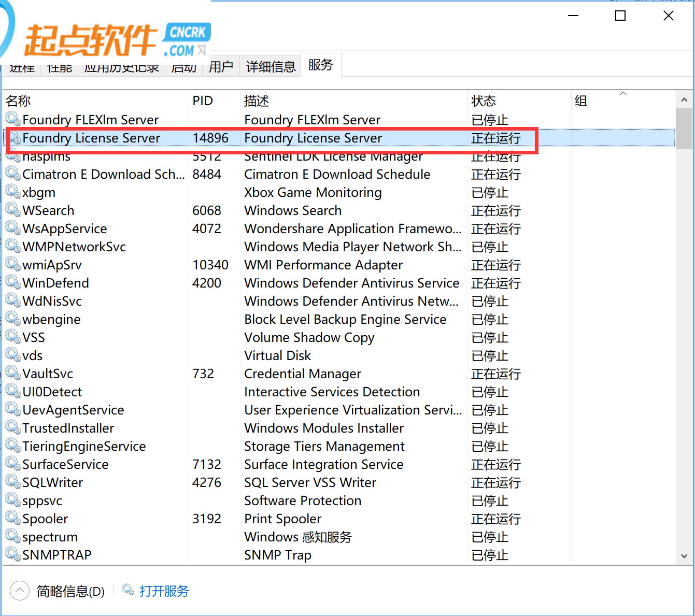The height and width of the screenshot is (616, 695).
Task: Click service icon next to WSearch
Action: coord(13,210)
